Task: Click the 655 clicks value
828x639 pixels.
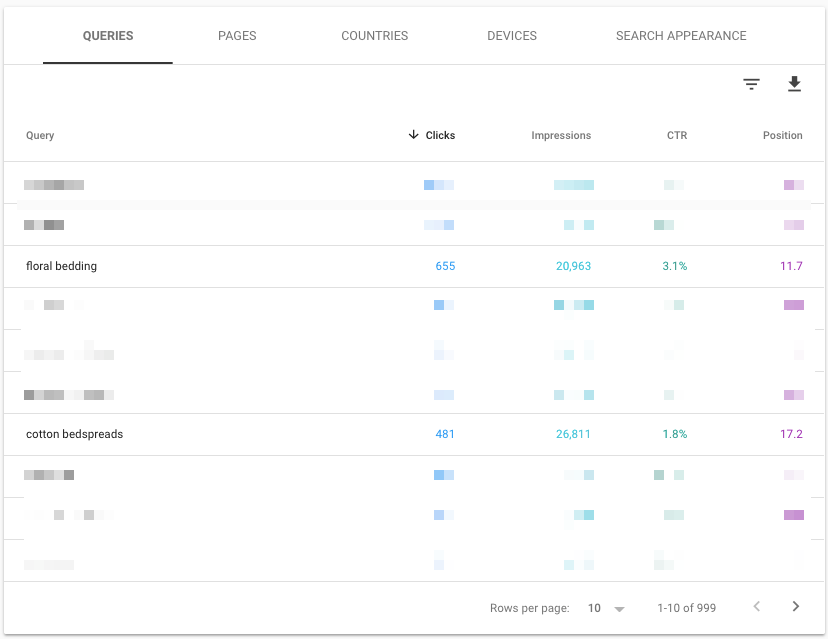Action: point(445,266)
